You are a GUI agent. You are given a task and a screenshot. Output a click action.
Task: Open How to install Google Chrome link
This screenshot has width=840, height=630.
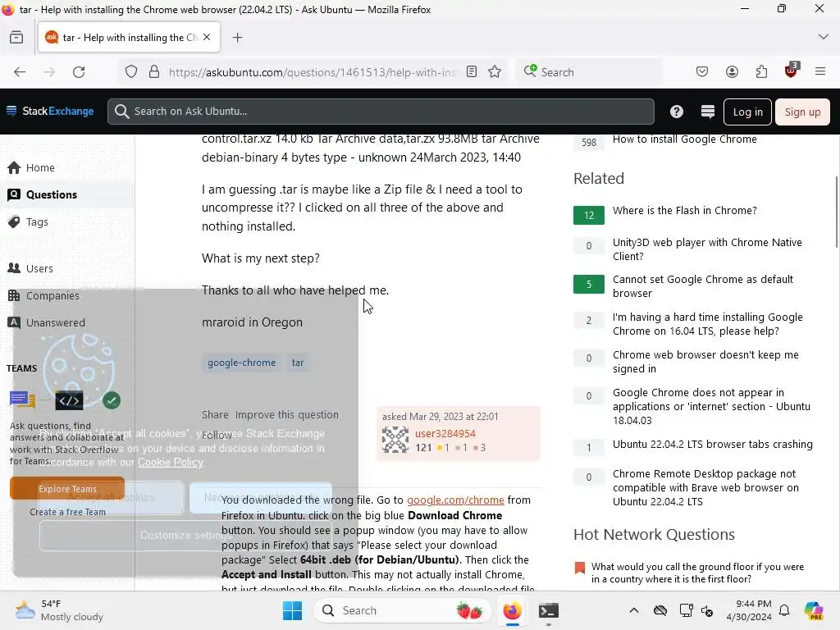point(685,139)
